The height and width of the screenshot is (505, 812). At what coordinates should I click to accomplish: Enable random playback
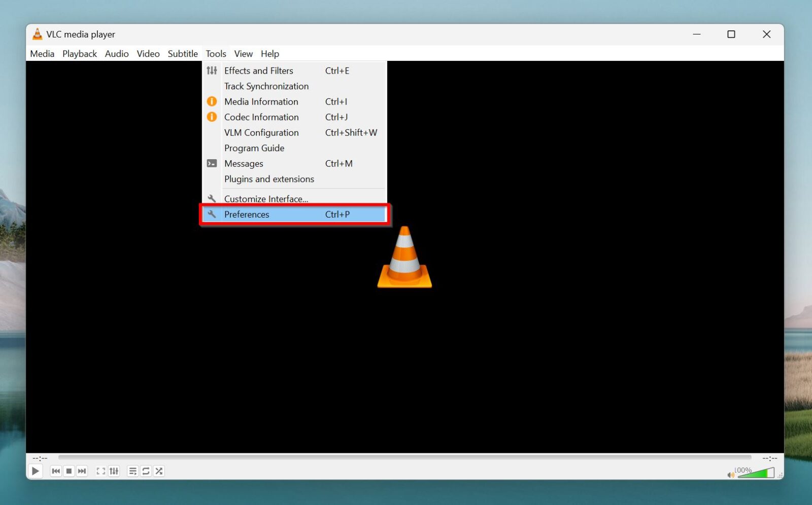pos(159,471)
